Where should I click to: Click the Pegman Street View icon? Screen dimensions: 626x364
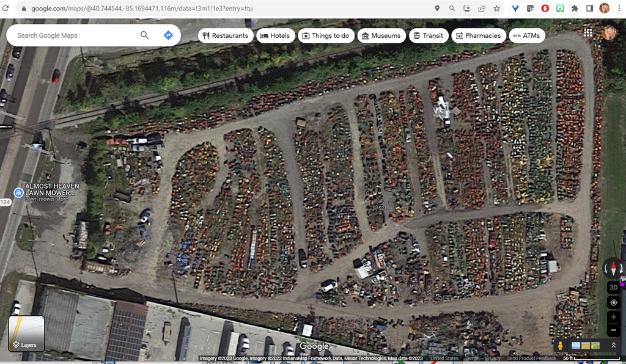point(561,346)
